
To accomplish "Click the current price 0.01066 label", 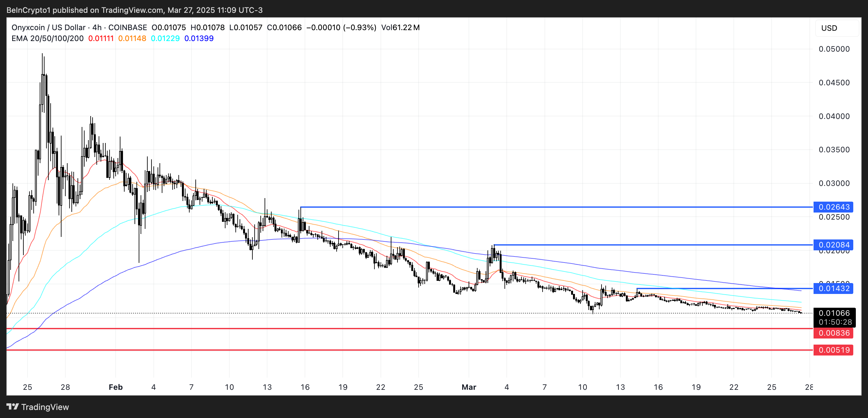I will (834, 313).
